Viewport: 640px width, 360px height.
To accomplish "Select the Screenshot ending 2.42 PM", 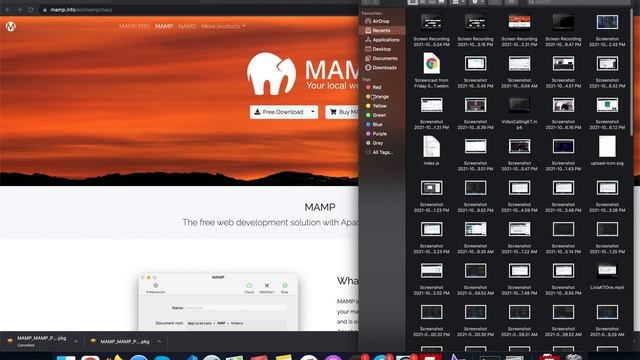I will [607, 30].
